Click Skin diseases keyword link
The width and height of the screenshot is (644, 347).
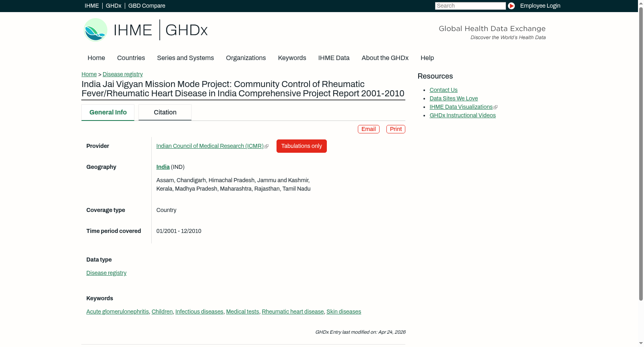pyautogui.click(x=344, y=312)
